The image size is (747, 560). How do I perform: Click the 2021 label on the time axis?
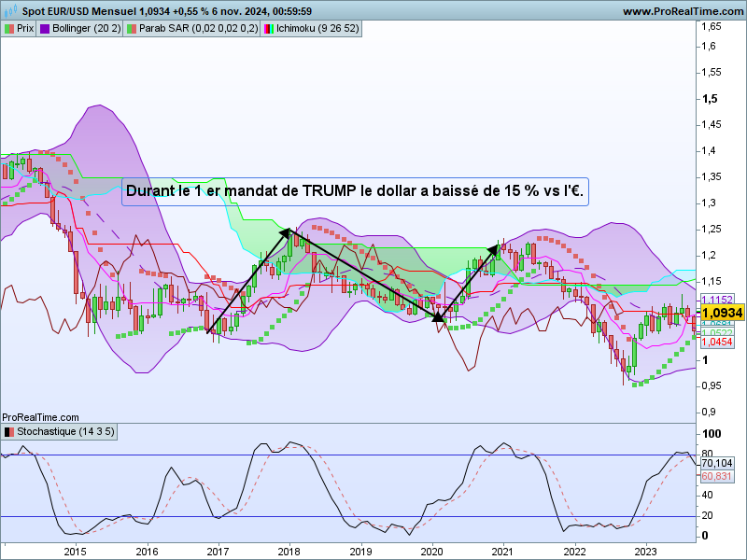[x=503, y=553]
